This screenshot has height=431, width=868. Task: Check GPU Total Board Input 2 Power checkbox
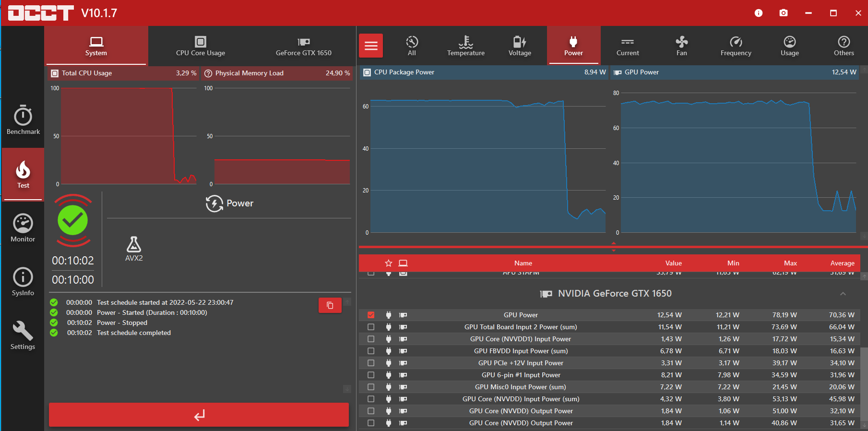coord(371,327)
